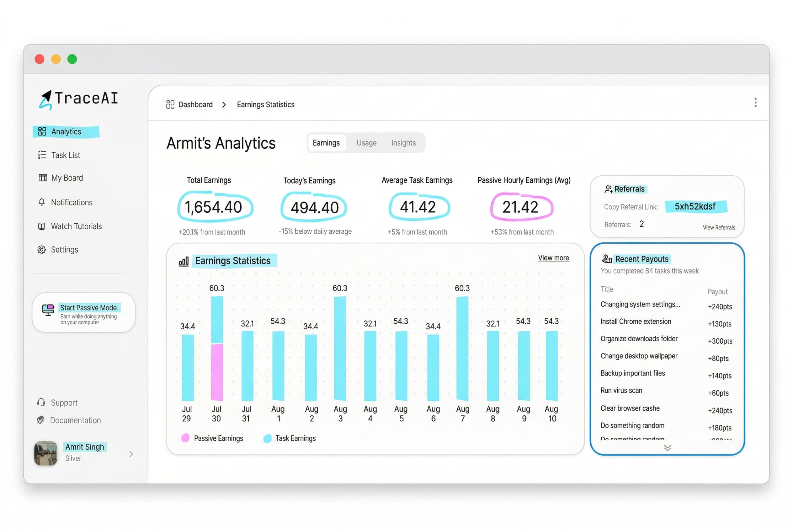The height and width of the screenshot is (532, 793).
Task: Click the TraceAI logo icon
Action: [46, 100]
